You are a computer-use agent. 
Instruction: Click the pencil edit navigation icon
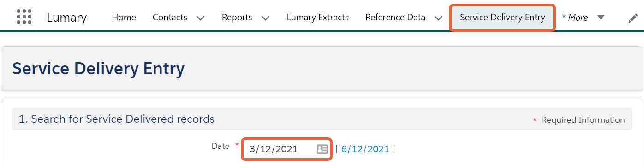[x=633, y=18]
